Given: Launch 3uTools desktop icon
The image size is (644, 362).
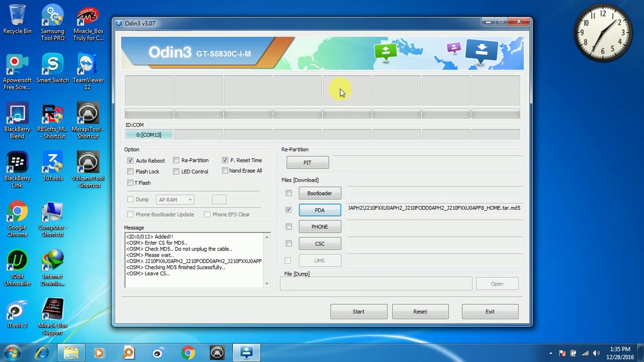Looking at the screenshot, I should [x=52, y=166].
